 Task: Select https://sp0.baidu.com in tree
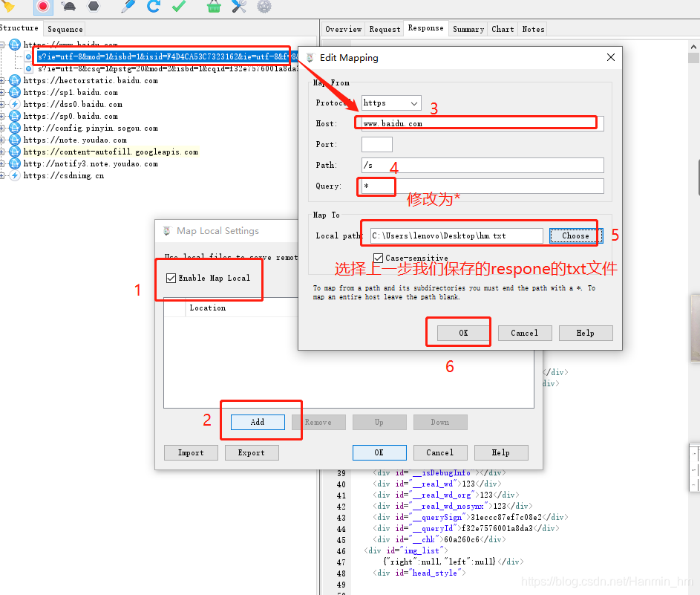pyautogui.click(x=71, y=116)
